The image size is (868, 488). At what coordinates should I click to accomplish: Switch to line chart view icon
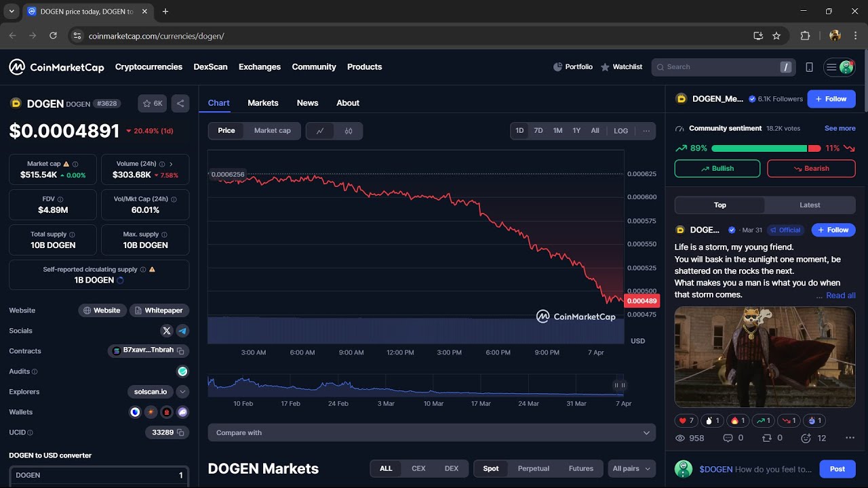point(320,131)
